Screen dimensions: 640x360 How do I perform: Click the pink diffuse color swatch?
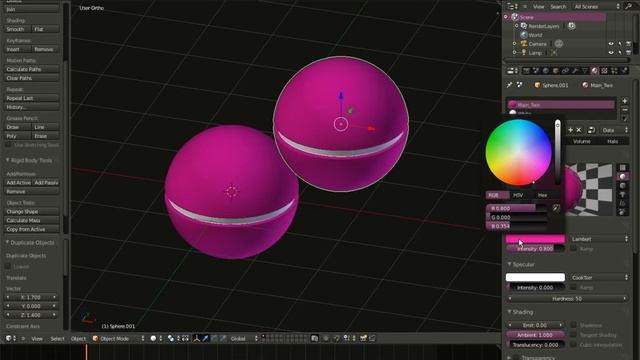536,239
